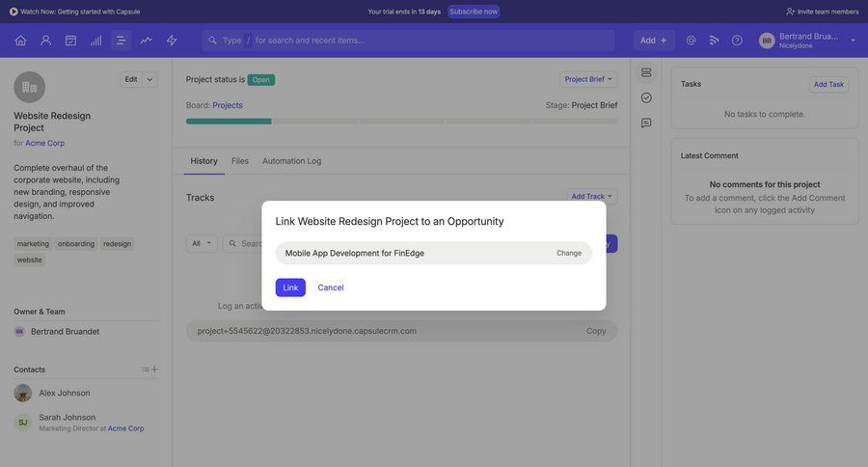The image size is (868, 467).
Task: Open the Reports line graph icon
Action: coord(147,41)
